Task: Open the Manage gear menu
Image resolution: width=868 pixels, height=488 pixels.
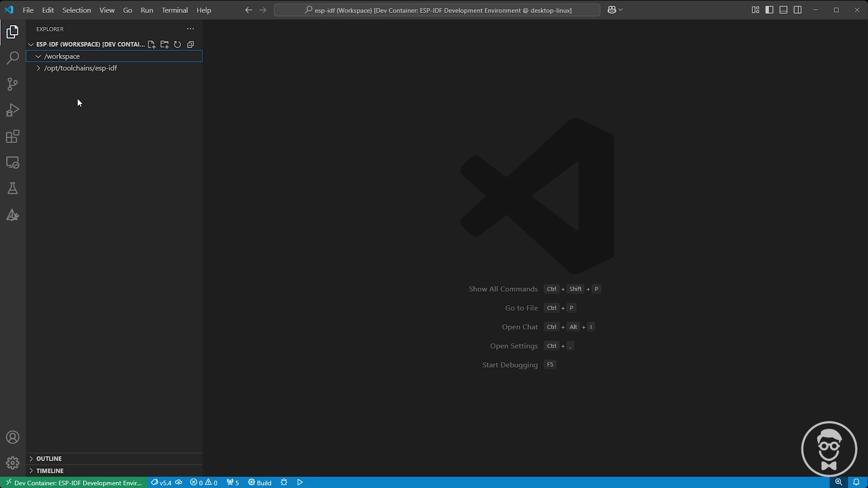Action: pos(13,463)
